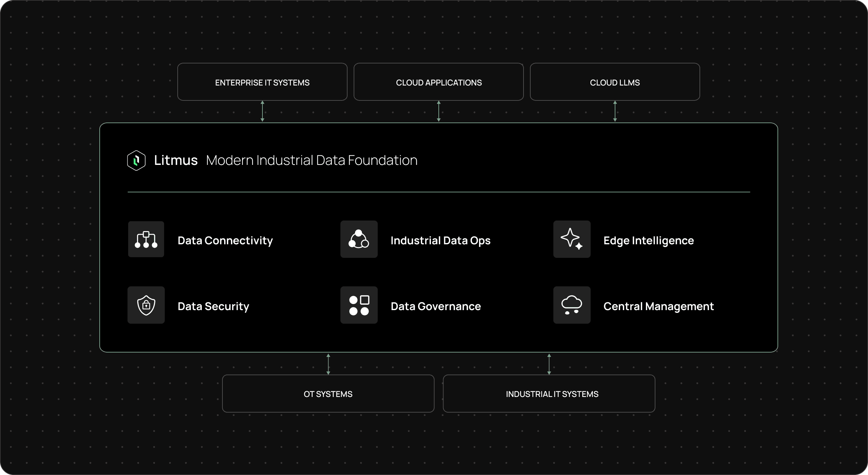Click the arrow below Cloud LLMs
Screen dimensions: 868x475
tap(615, 111)
